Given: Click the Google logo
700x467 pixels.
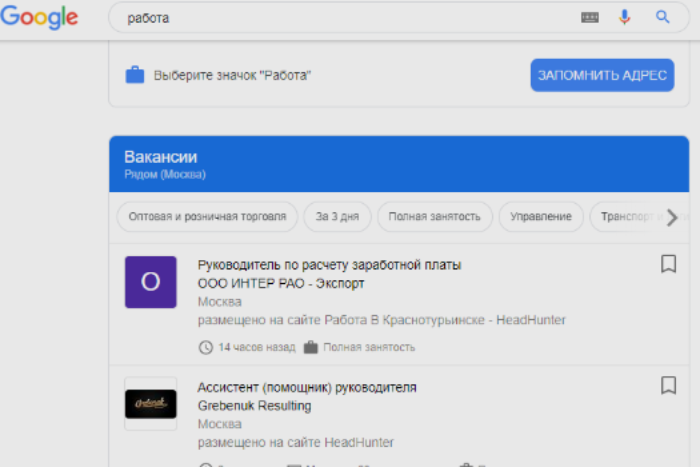Looking at the screenshot, I should click(x=40, y=18).
